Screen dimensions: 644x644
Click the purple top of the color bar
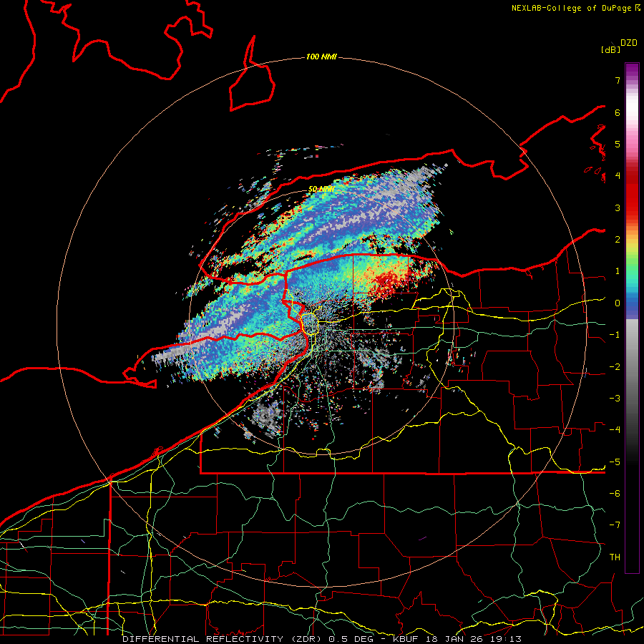[x=632, y=71]
